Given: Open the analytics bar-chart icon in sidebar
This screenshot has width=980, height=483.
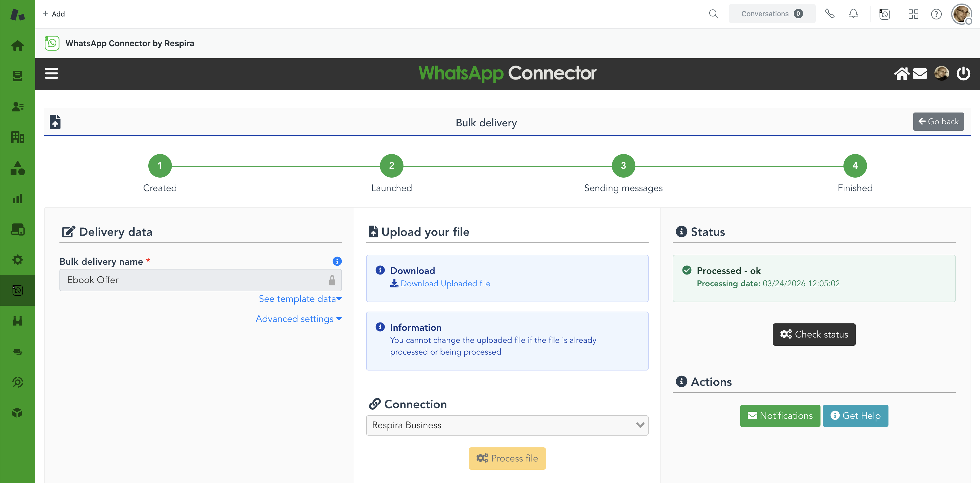Looking at the screenshot, I should 17,198.
